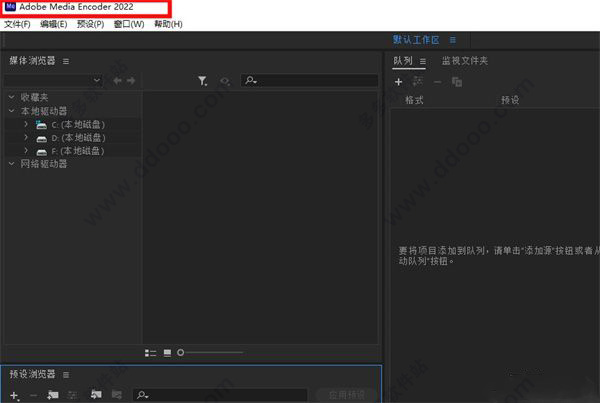The width and height of the screenshot is (600, 403).
Task: Delete preset with minus icon
Action: pos(33,395)
